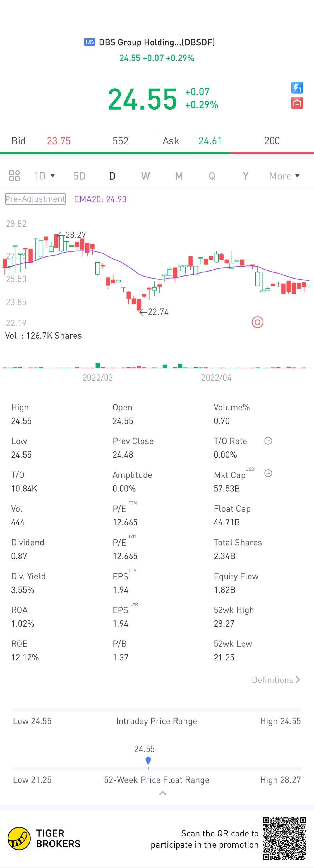The height and width of the screenshot is (868, 314).
Task: Tap the US market badge
Action: pyautogui.click(x=90, y=42)
